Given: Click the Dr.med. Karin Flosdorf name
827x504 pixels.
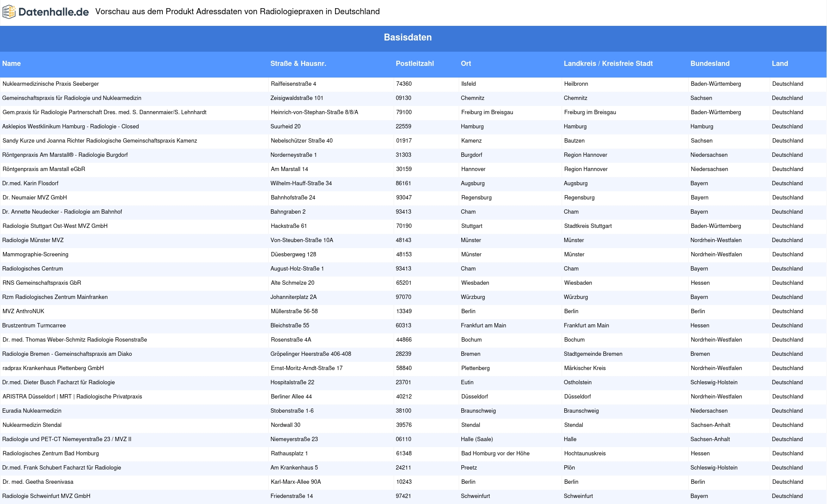Looking at the screenshot, I should pos(30,184).
